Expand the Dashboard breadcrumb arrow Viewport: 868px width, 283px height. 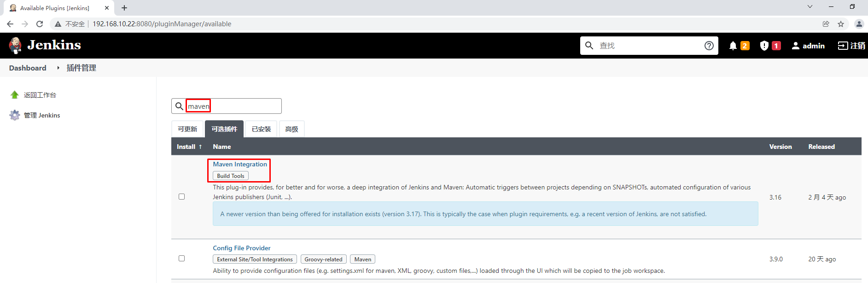tap(58, 68)
